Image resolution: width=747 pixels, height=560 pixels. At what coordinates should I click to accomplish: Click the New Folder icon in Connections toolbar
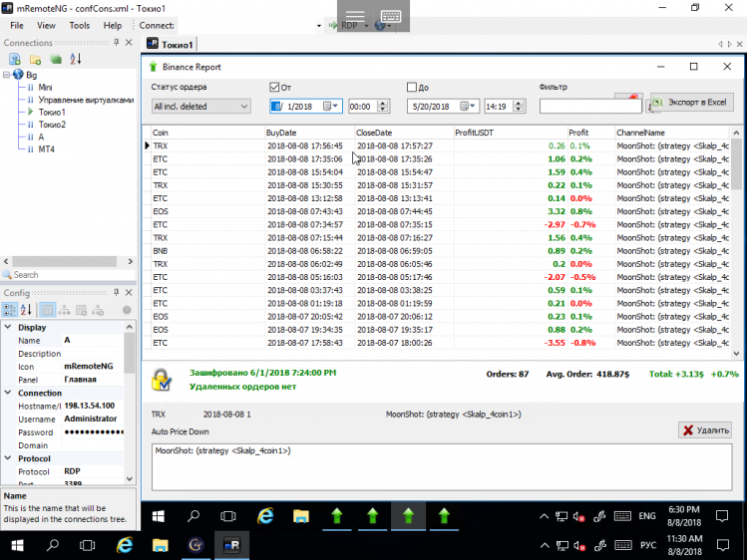point(35,60)
